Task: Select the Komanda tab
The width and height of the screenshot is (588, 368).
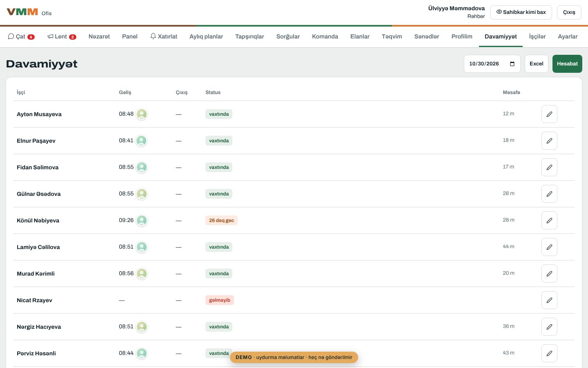Action: tap(325, 36)
